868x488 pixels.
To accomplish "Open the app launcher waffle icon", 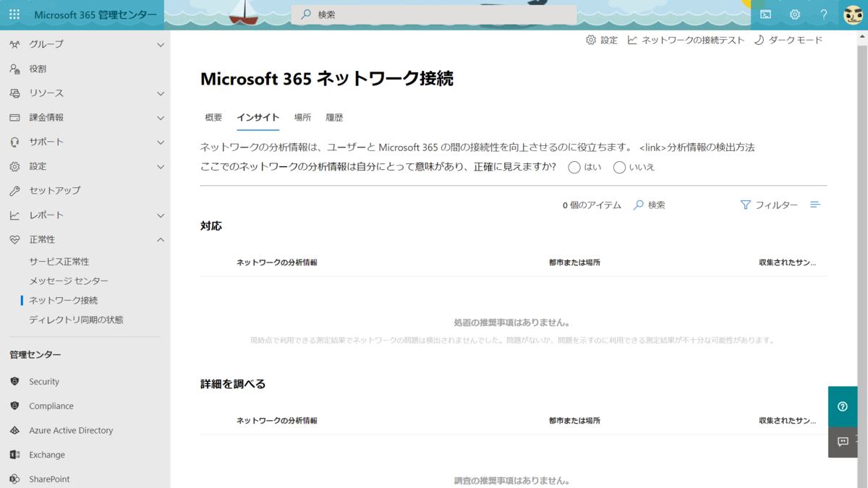I will coord(14,14).
